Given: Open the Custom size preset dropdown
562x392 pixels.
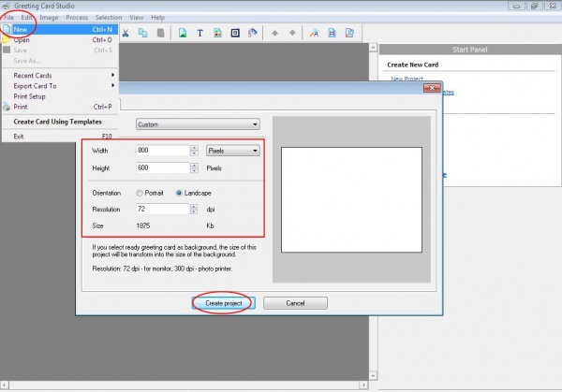Looking at the screenshot, I should point(197,123).
